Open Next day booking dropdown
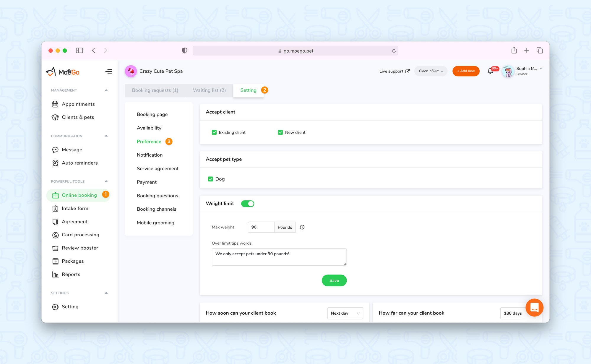Screen dimensions: 591x364 (345, 313)
